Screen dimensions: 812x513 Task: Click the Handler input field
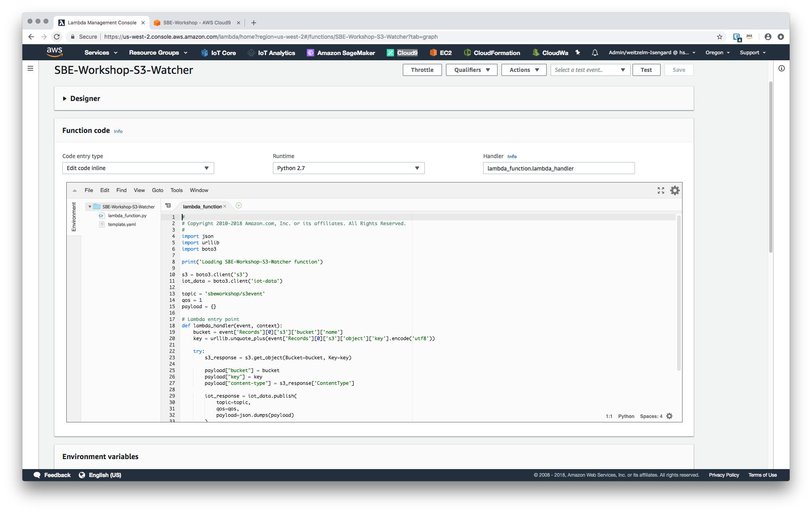point(559,168)
